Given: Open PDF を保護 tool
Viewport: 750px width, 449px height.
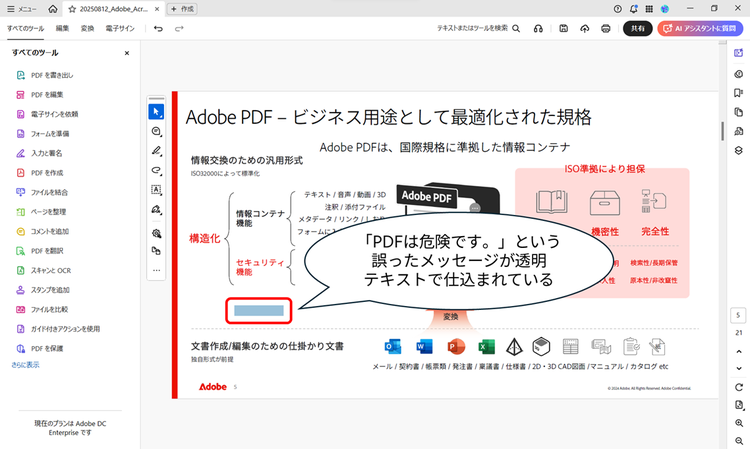Looking at the screenshot, I should click(x=40, y=349).
